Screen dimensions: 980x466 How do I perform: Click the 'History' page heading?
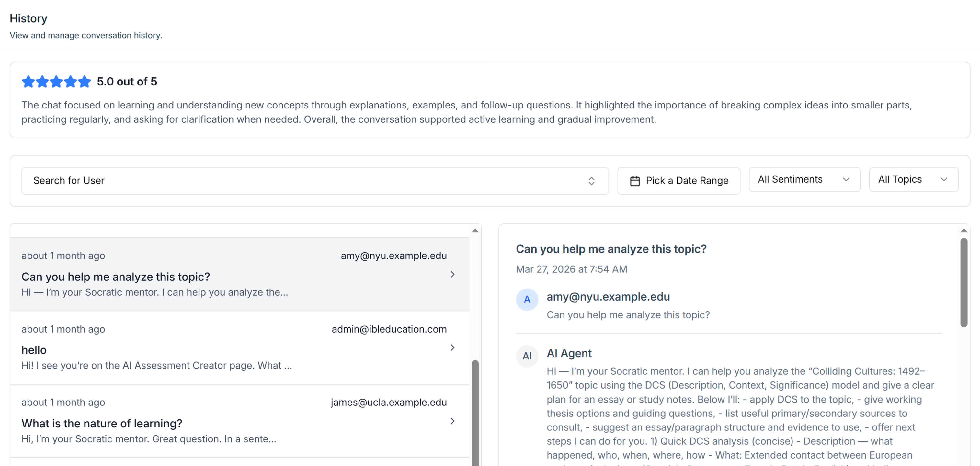click(x=28, y=18)
